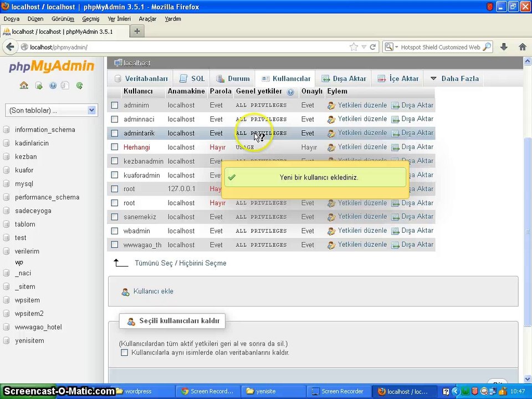Click Yetkileri düzenle link for Herhangi
This screenshot has width=532, height=399.
click(362, 147)
